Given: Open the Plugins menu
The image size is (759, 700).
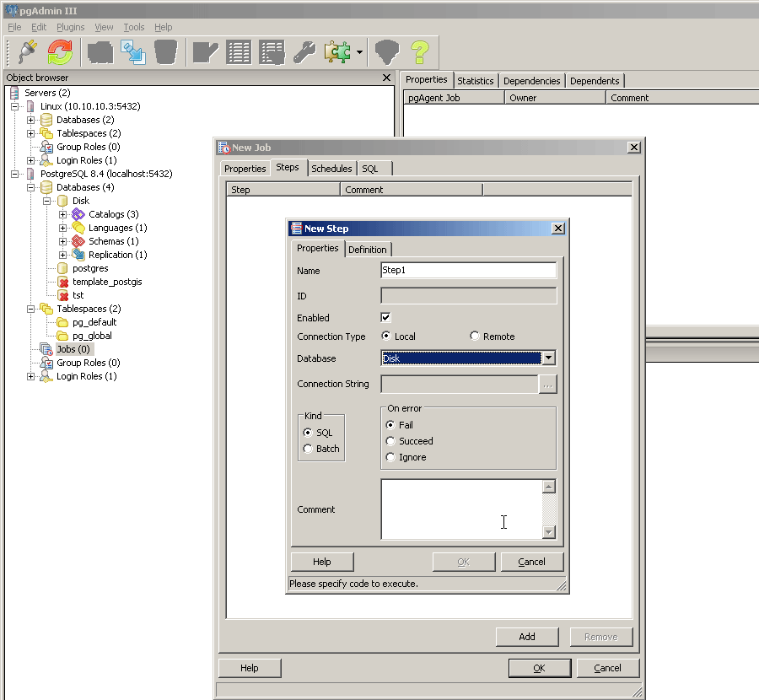Looking at the screenshot, I should (x=70, y=27).
